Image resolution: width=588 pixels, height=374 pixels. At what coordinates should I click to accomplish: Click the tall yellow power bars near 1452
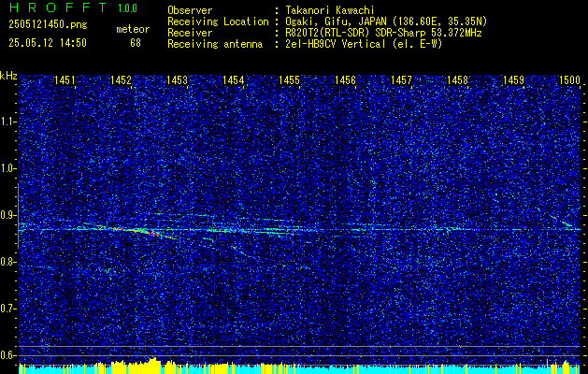136,366
